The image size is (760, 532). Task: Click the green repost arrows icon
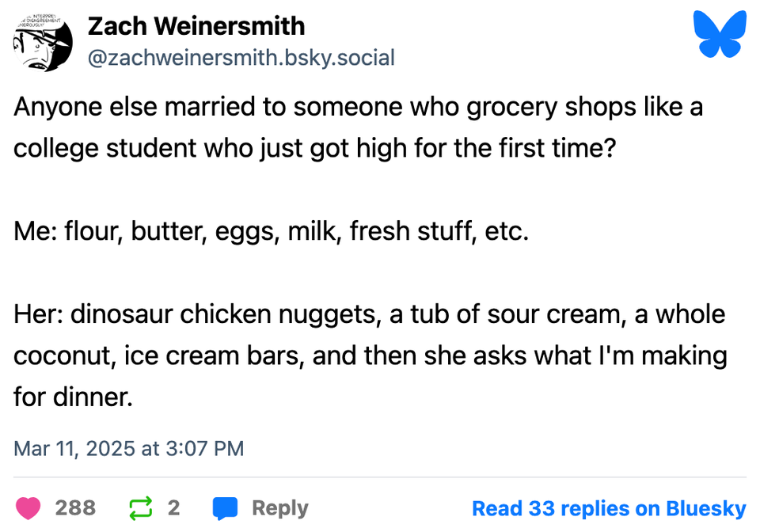[139, 507]
